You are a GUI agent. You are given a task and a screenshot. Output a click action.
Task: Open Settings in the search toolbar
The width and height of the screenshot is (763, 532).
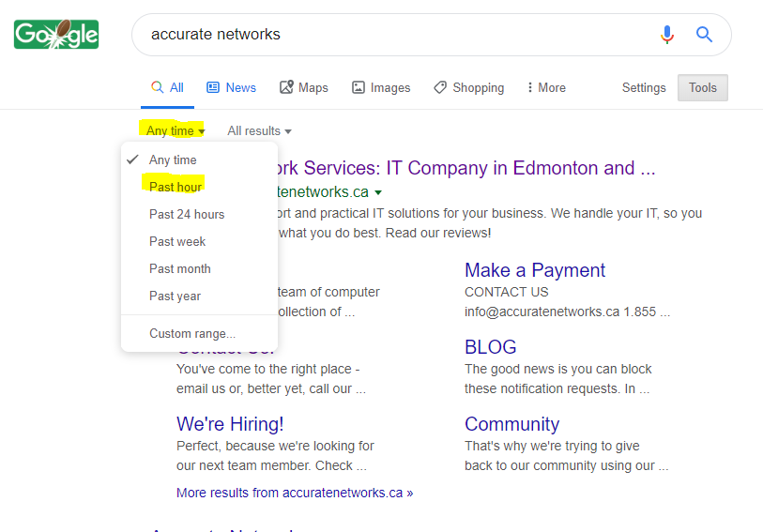tap(644, 87)
